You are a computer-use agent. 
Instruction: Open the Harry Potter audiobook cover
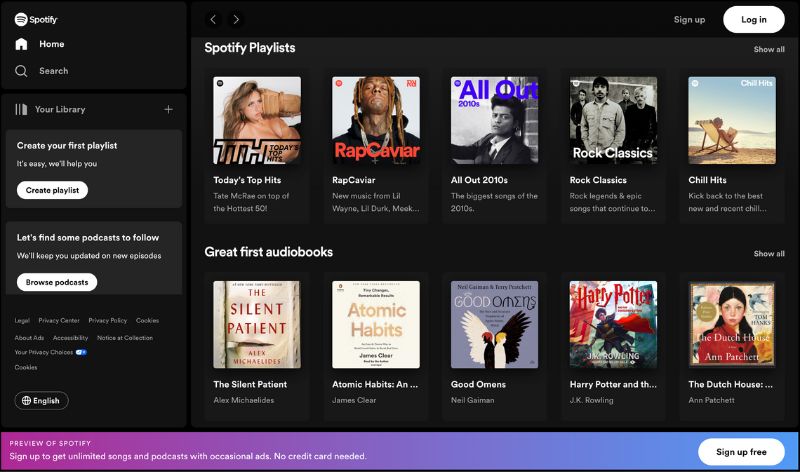click(x=613, y=325)
